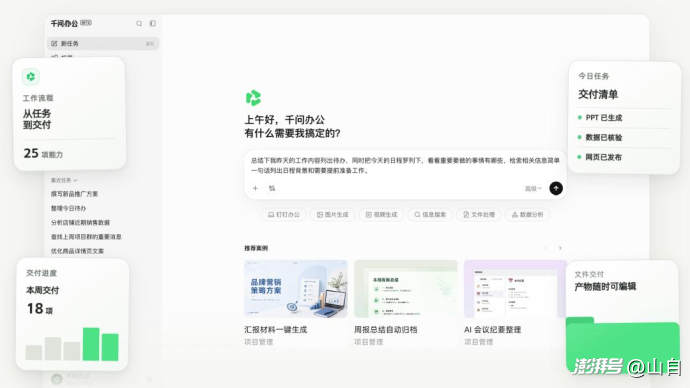The height and width of the screenshot is (388, 690).
Task: Start a new task via 新任务
Action: [x=103, y=44]
